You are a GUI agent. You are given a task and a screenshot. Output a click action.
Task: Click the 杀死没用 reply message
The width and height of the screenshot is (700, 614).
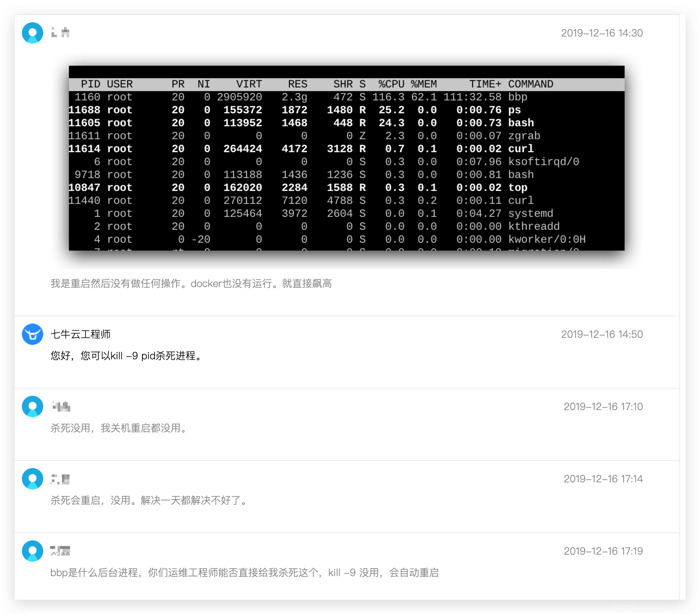click(x=118, y=429)
